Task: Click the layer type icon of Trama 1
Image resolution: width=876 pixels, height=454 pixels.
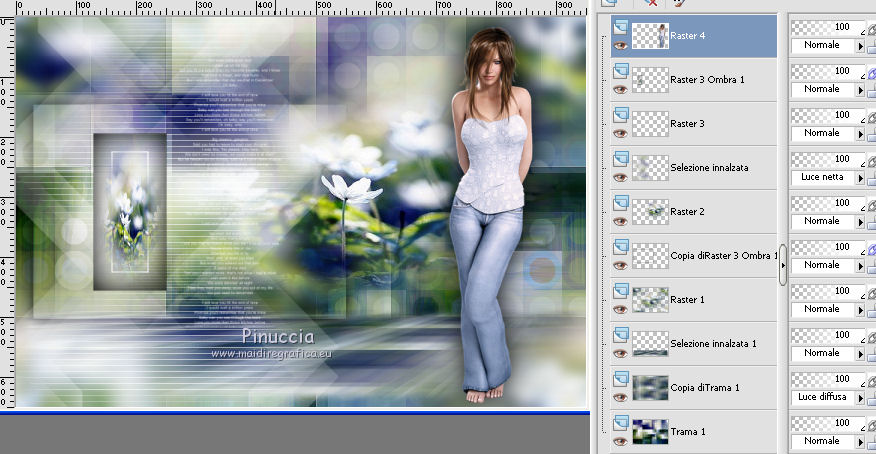Action: click(620, 423)
